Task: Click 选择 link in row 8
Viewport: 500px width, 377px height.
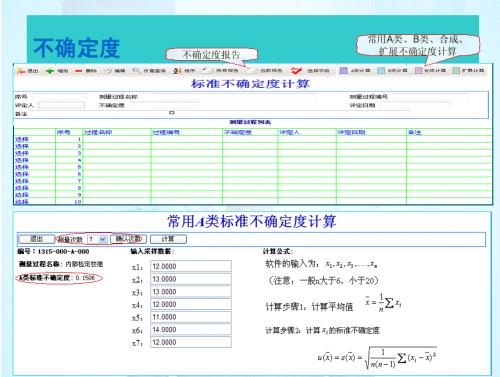Action: pyautogui.click(x=22, y=188)
